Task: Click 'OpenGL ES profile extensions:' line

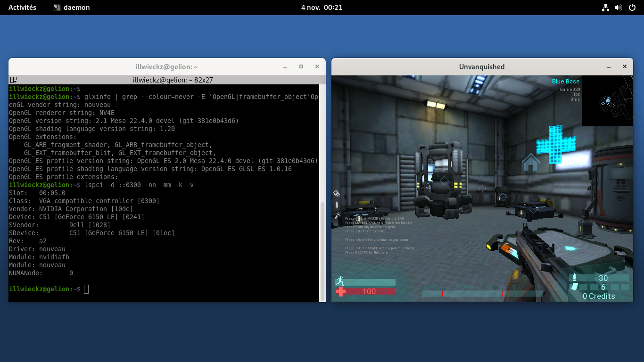Action: pos(64,177)
